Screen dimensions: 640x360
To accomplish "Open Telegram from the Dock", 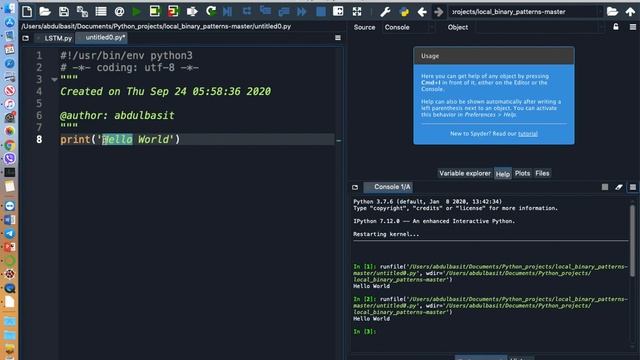I will (10, 233).
